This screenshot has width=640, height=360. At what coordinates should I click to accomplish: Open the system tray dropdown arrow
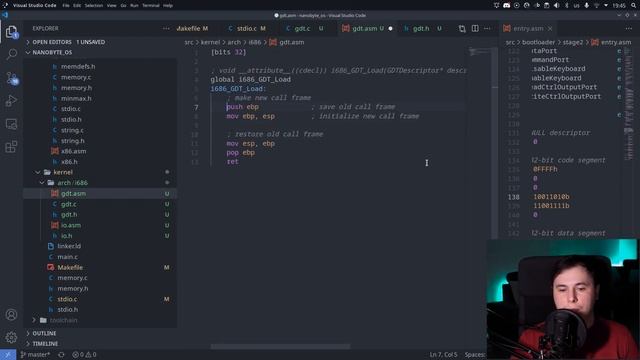606,5
